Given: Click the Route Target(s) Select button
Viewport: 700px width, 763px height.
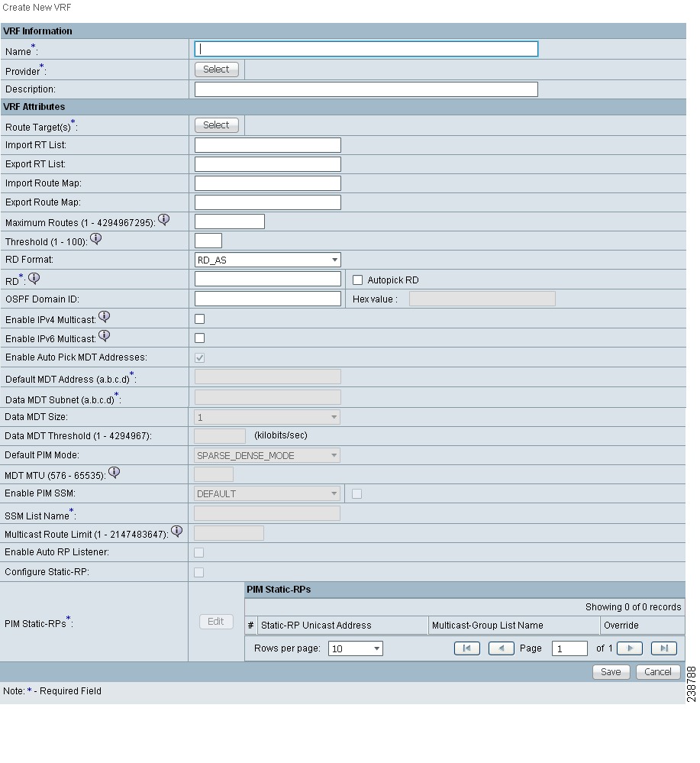Looking at the screenshot, I should pos(217,125).
